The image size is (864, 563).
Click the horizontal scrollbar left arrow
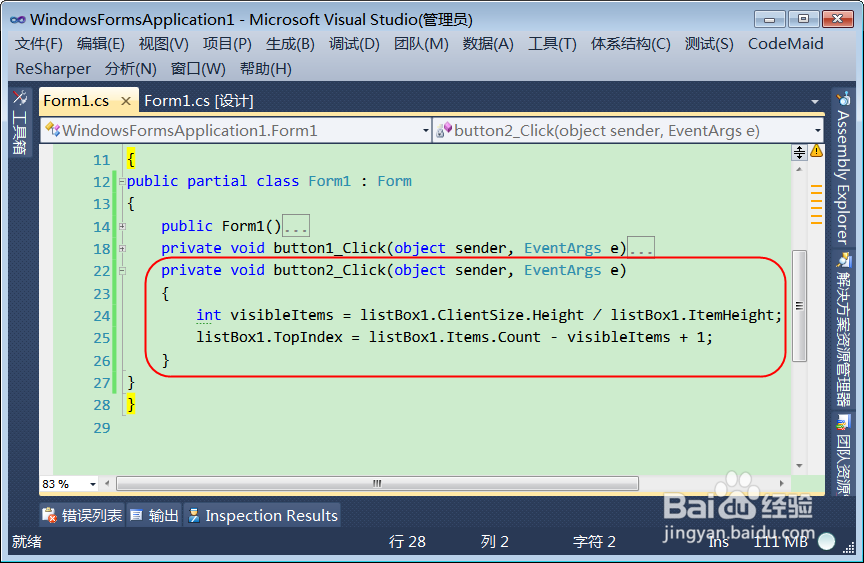107,484
